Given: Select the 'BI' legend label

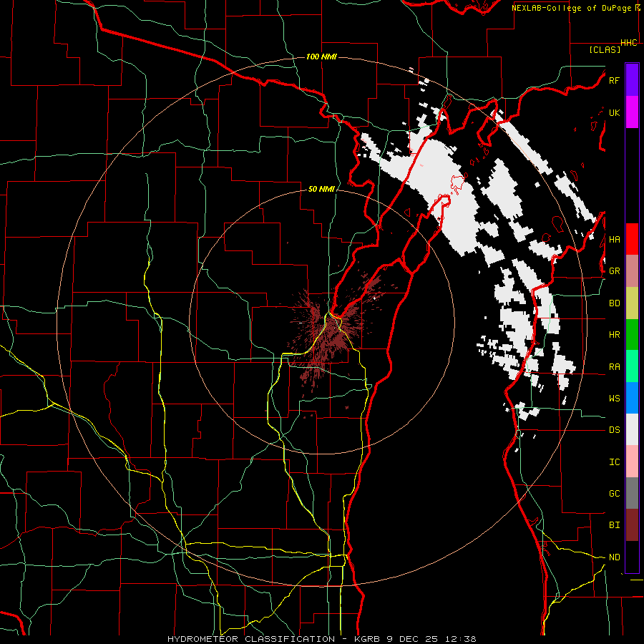Looking at the screenshot, I should [x=614, y=525].
